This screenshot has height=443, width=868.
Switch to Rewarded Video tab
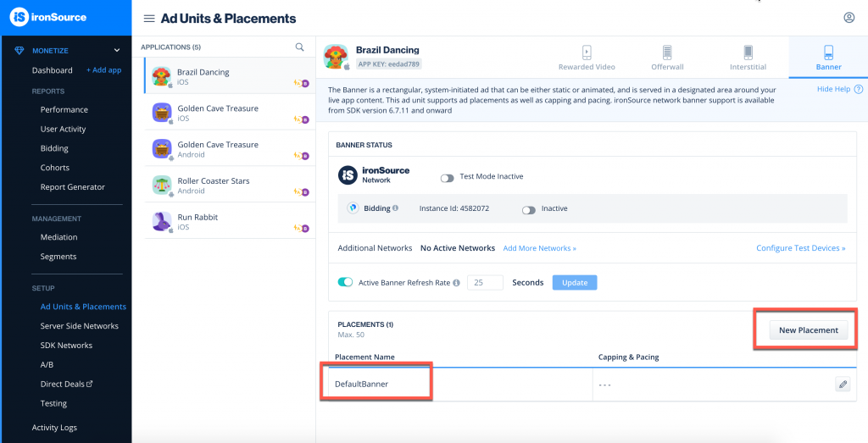coord(587,58)
